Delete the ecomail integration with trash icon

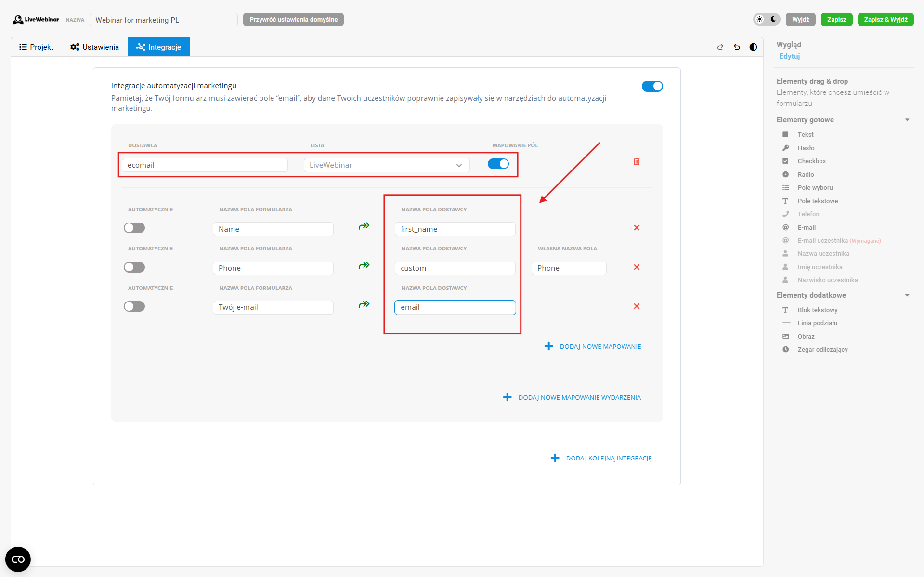pyautogui.click(x=637, y=162)
